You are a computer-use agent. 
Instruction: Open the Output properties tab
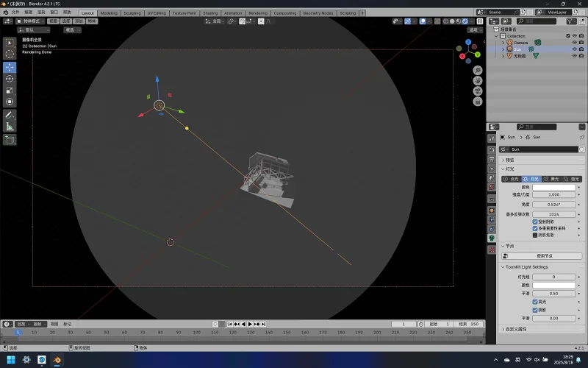[x=492, y=160]
